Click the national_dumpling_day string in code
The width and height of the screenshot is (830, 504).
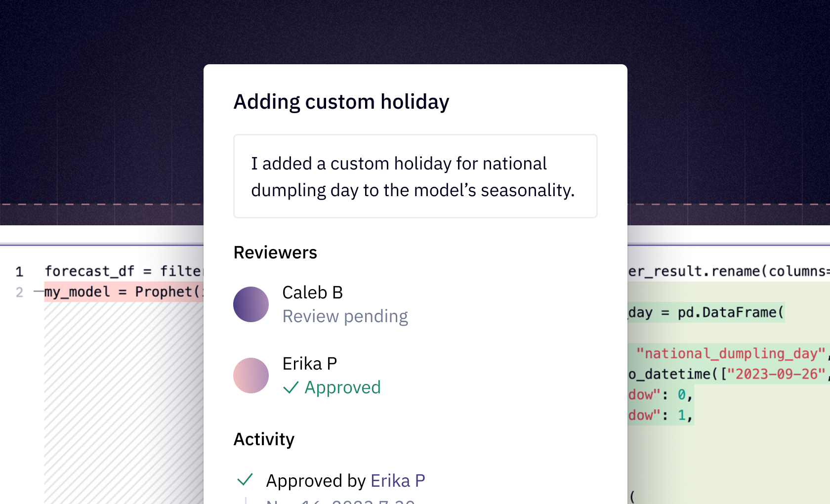click(730, 354)
